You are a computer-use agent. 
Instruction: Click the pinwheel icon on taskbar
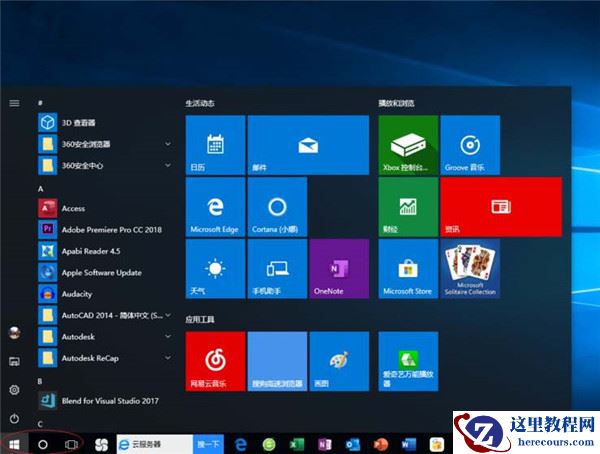101,444
